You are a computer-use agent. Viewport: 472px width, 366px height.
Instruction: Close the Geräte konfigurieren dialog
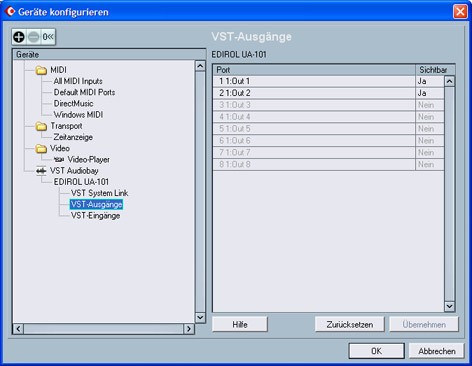coord(460,12)
